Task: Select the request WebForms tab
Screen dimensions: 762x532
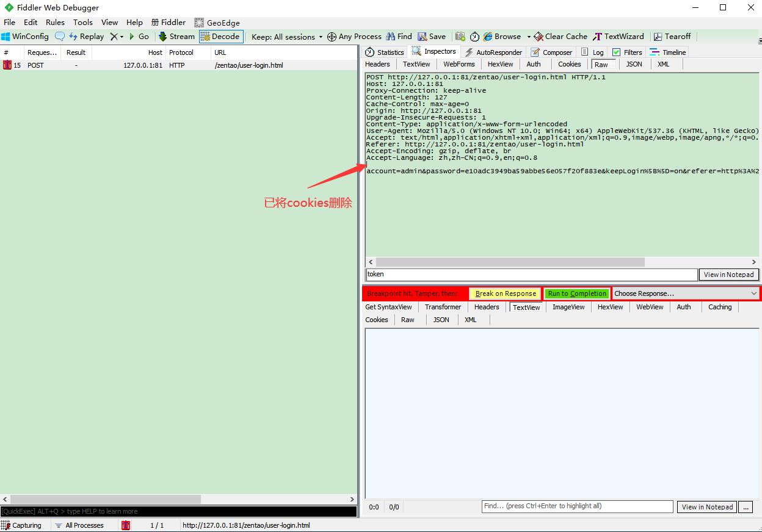Action: (x=459, y=64)
